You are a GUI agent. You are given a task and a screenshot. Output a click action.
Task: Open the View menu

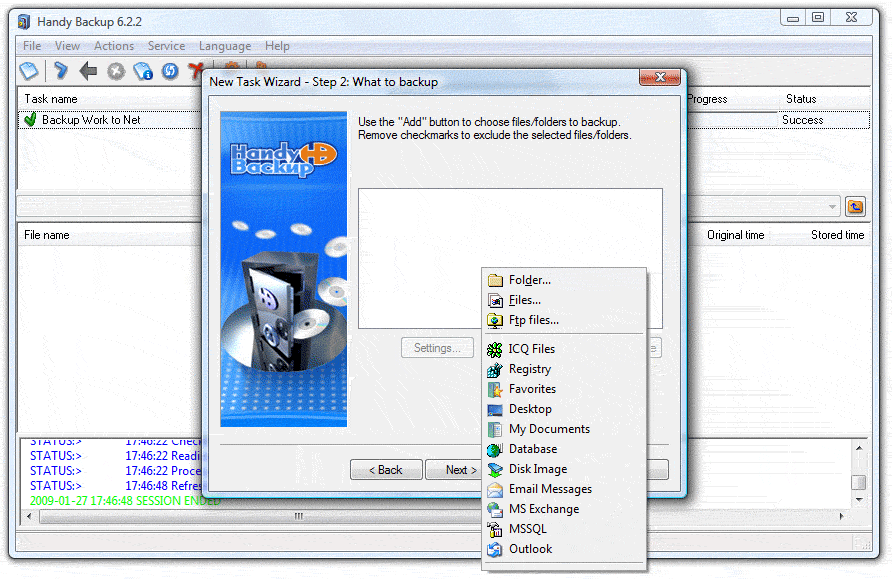[x=67, y=46]
